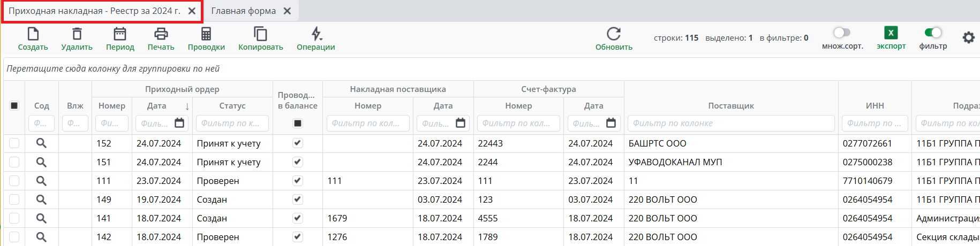Turn off the фильтр toggle switch
This screenshot has width=980, height=246.
(x=933, y=33)
